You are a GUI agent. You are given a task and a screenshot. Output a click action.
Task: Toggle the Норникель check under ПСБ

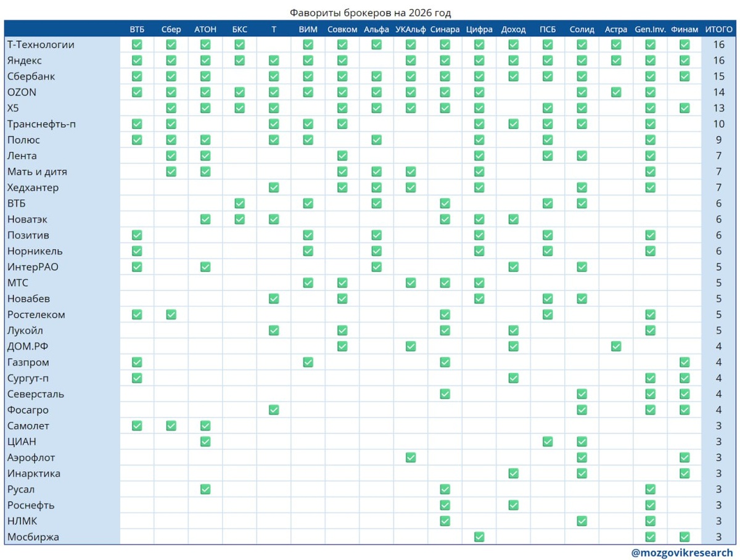point(548,251)
